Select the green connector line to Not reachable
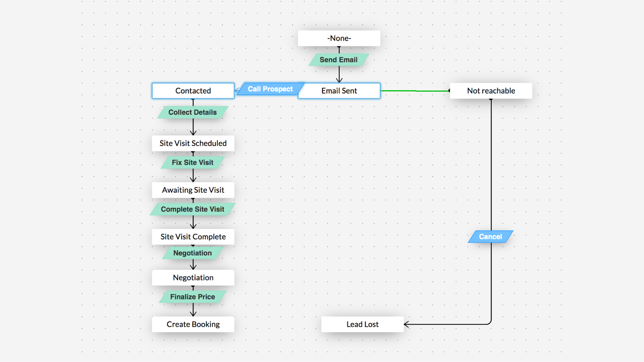The height and width of the screenshot is (362, 644). click(x=415, y=91)
